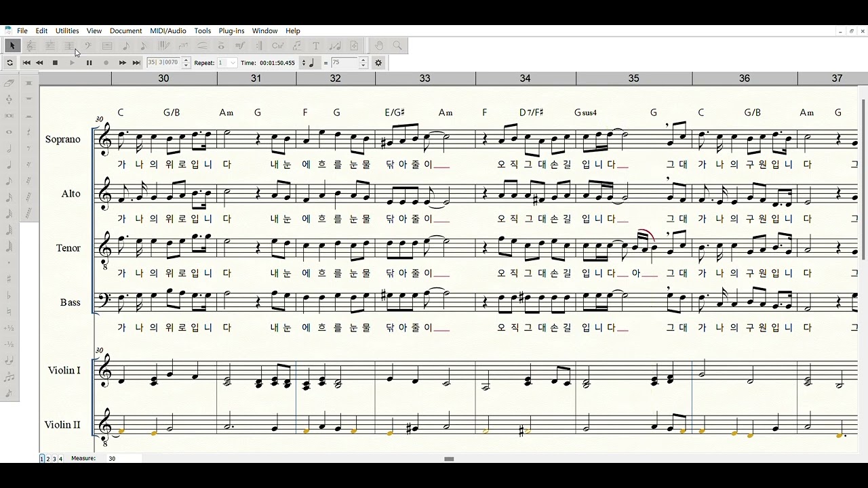The image size is (868, 488).
Task: Switch to layer 4
Action: point(60,459)
